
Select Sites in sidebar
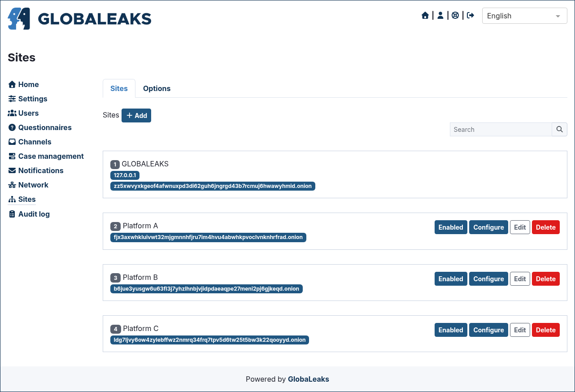coord(22,199)
